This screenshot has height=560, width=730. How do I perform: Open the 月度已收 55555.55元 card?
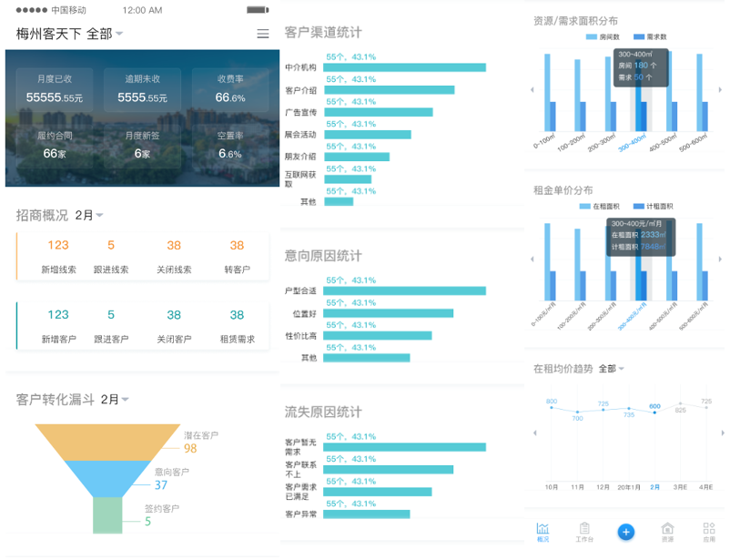click(55, 89)
